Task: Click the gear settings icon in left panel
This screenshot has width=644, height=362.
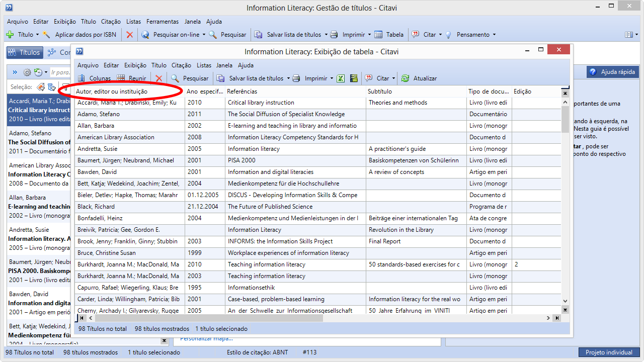Action: pos(28,72)
